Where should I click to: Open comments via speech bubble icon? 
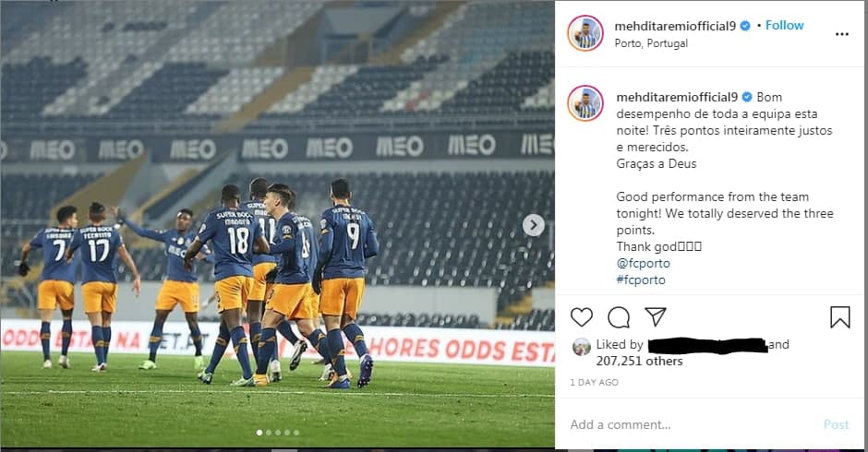[x=619, y=317]
